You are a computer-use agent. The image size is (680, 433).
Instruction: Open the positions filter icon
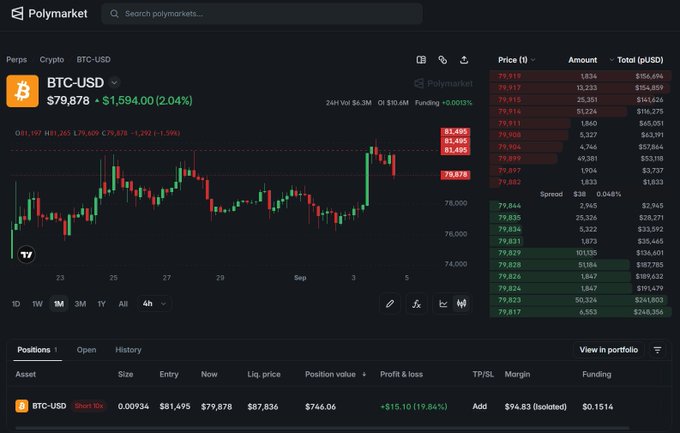(657, 350)
